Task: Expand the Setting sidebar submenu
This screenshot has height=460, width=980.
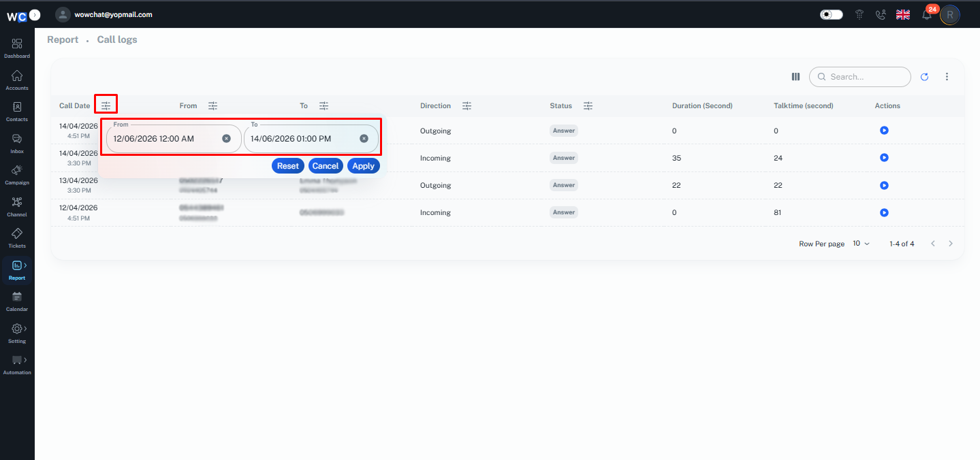Action: tap(25, 329)
